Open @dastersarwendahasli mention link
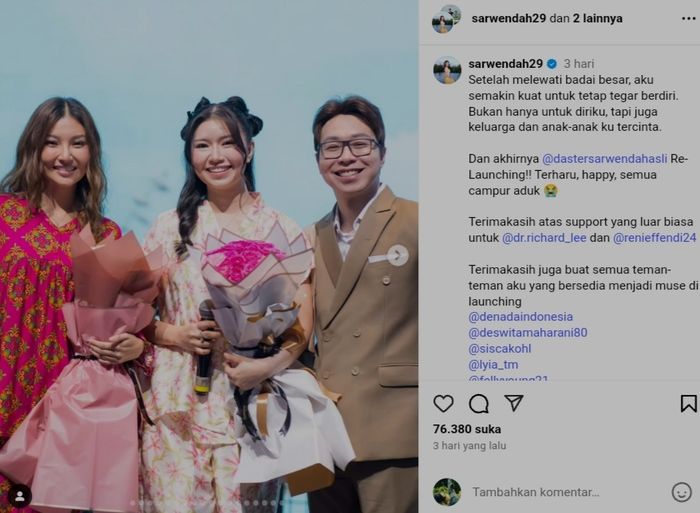The image size is (700, 513). coord(604,159)
